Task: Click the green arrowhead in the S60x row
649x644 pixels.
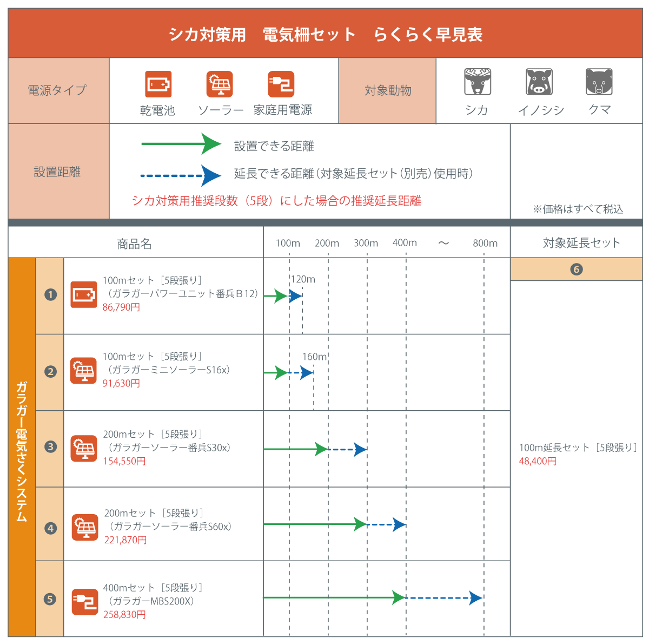Action: pos(360,524)
